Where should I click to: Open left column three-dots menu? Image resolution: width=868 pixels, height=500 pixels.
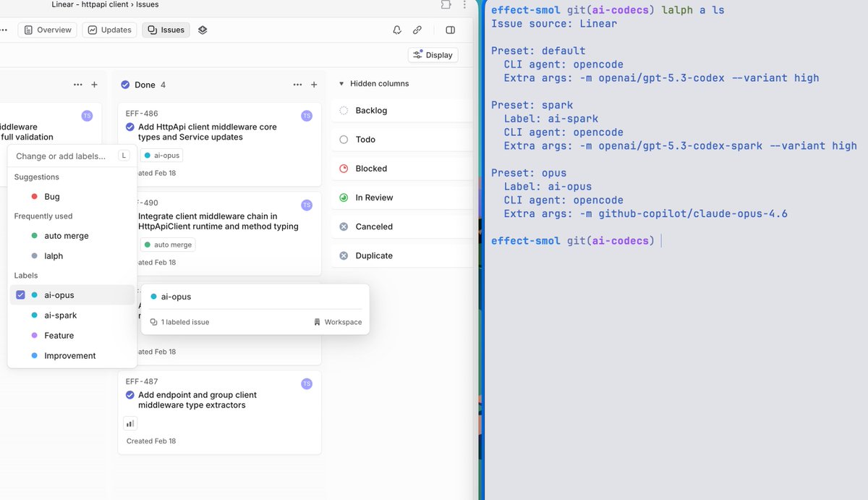tap(78, 85)
